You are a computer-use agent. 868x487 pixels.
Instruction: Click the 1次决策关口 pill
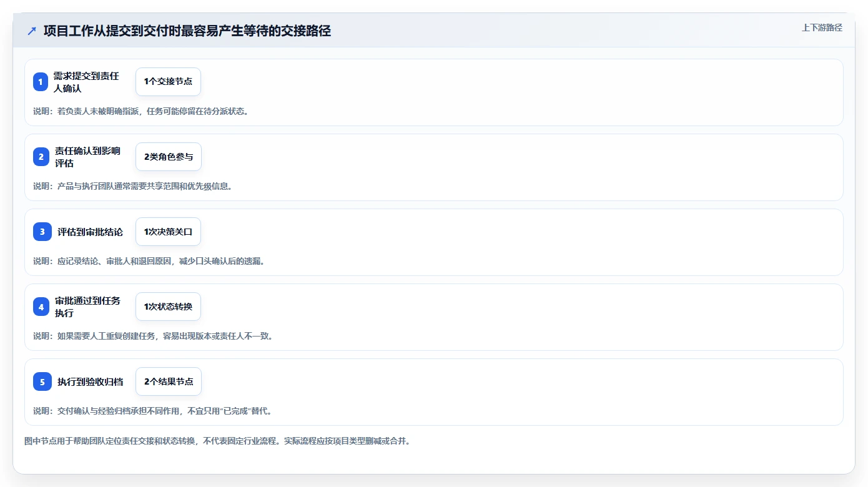point(168,232)
